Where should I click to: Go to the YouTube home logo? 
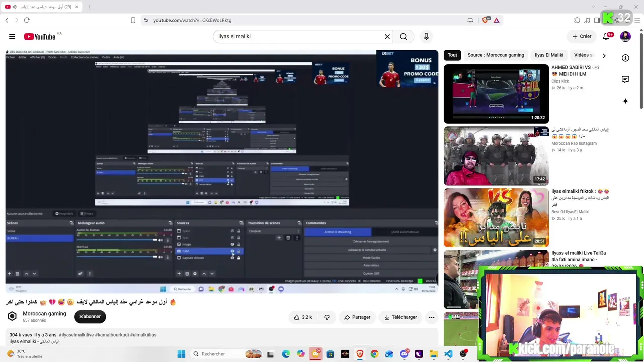click(40, 36)
